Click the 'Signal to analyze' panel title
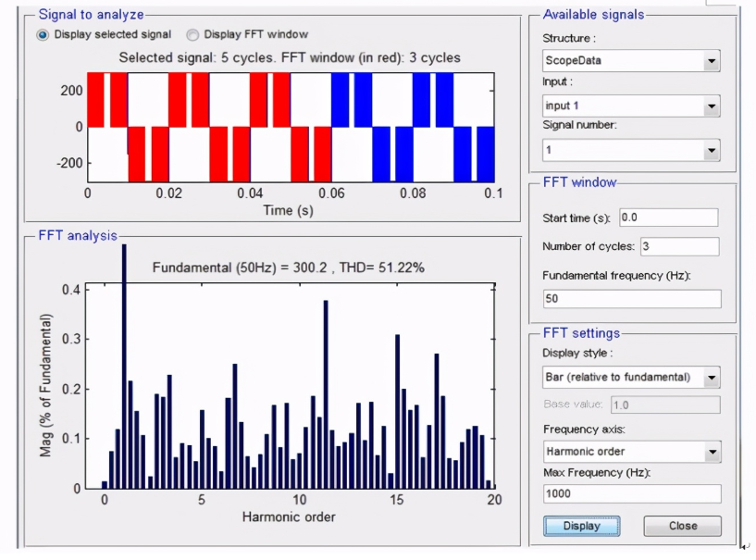 (x=91, y=15)
